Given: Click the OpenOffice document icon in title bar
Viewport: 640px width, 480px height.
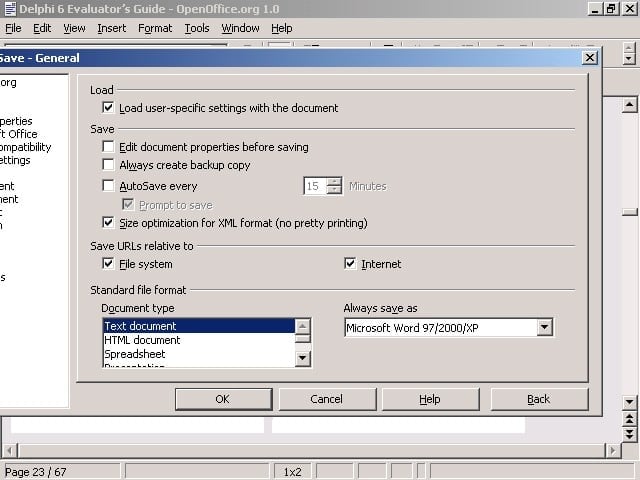Looking at the screenshot, I should tap(10, 9).
